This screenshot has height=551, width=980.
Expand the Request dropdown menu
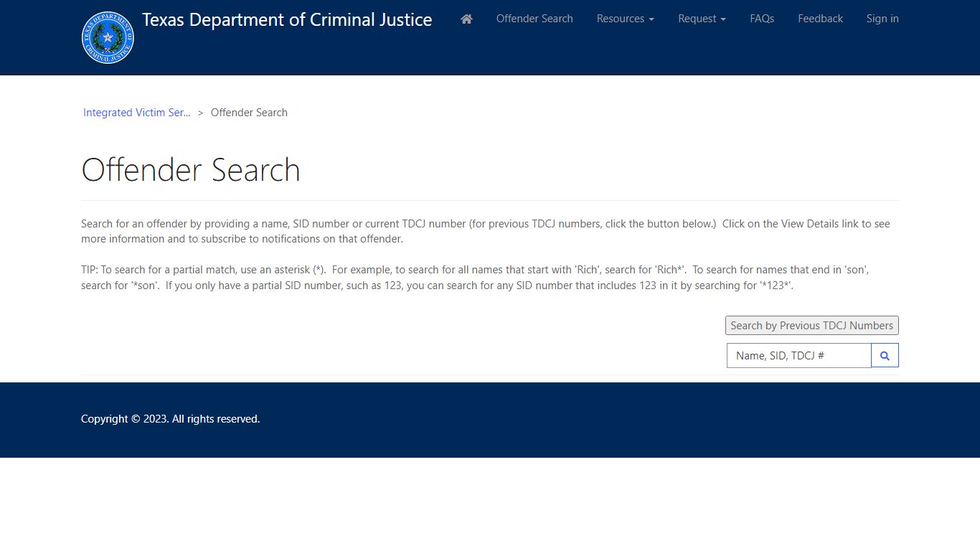coord(702,19)
